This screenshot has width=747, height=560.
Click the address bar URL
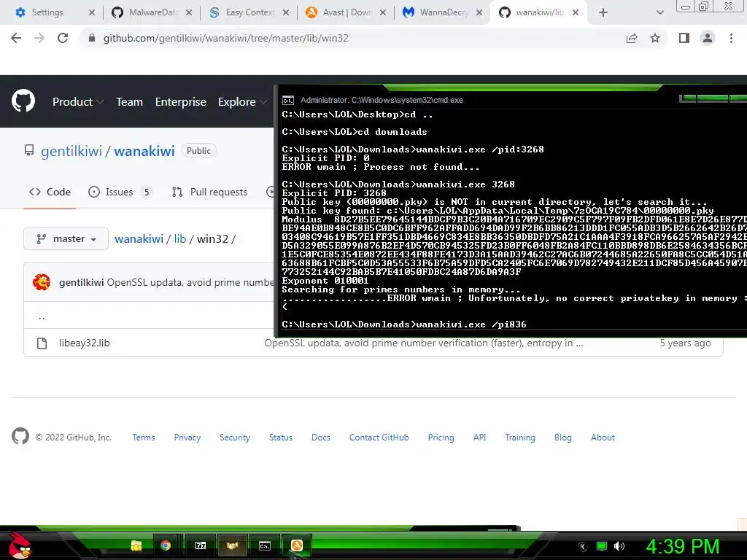coord(226,38)
